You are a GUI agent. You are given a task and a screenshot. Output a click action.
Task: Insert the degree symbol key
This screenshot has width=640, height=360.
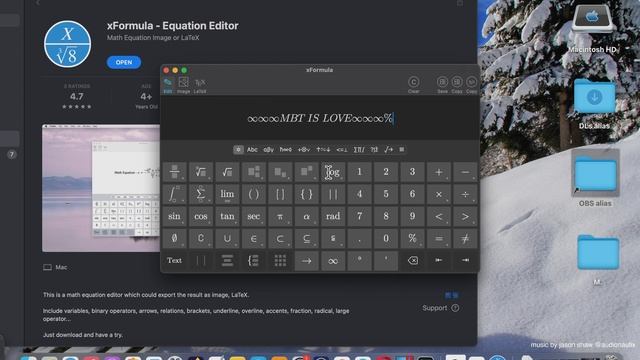(x=359, y=260)
